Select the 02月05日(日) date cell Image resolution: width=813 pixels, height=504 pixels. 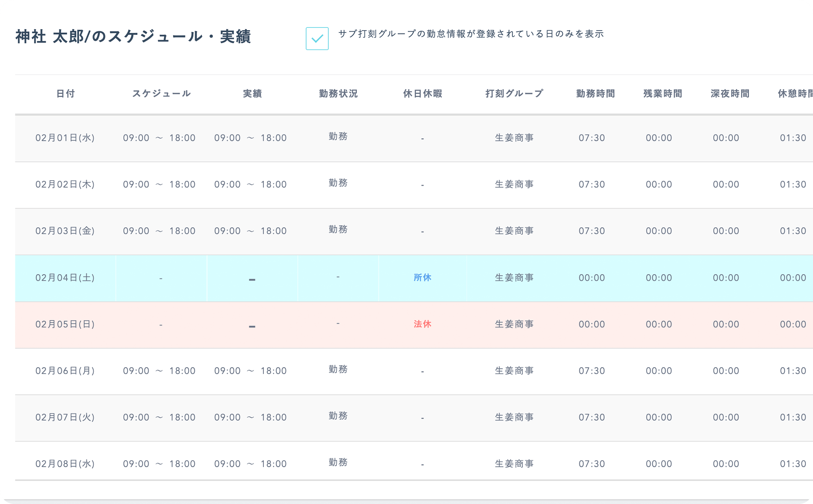(65, 324)
